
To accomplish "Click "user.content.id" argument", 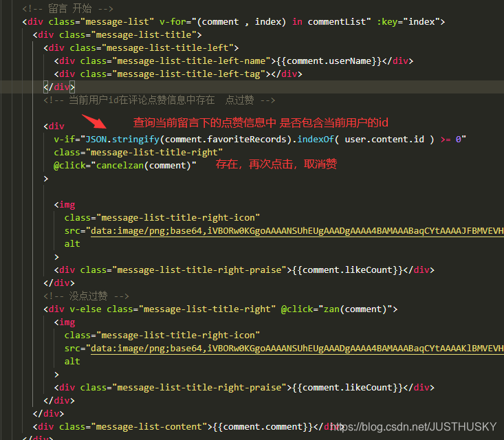I will click(384, 139).
